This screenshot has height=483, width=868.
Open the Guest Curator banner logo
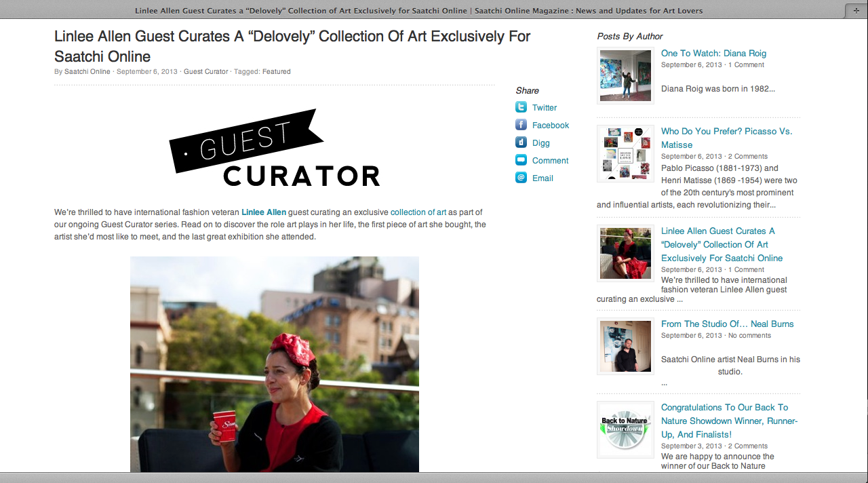(275, 148)
